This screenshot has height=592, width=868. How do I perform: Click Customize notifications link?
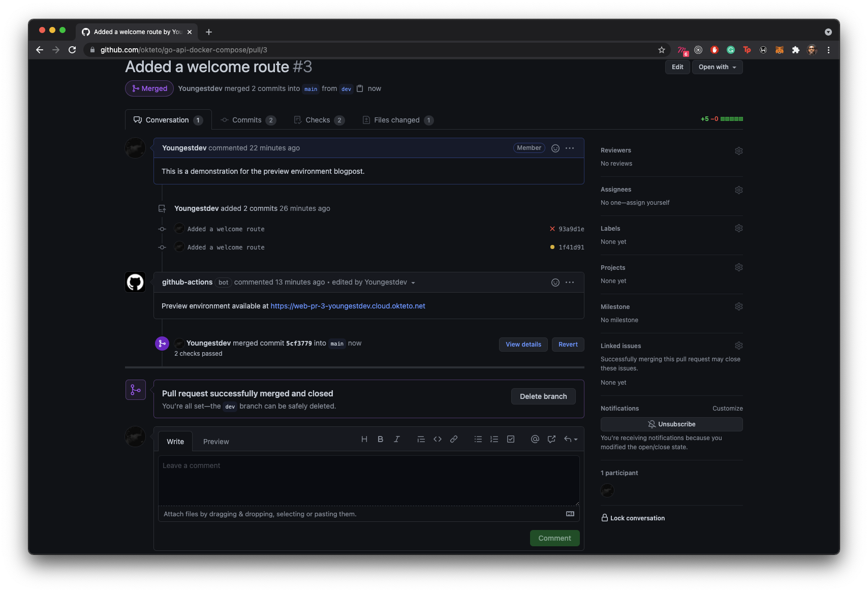click(x=728, y=409)
